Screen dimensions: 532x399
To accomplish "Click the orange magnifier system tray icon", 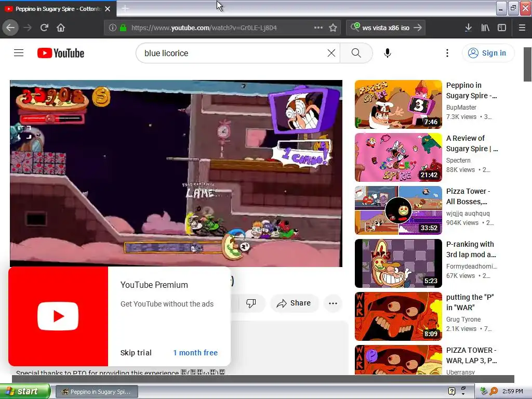I will click(x=494, y=391).
